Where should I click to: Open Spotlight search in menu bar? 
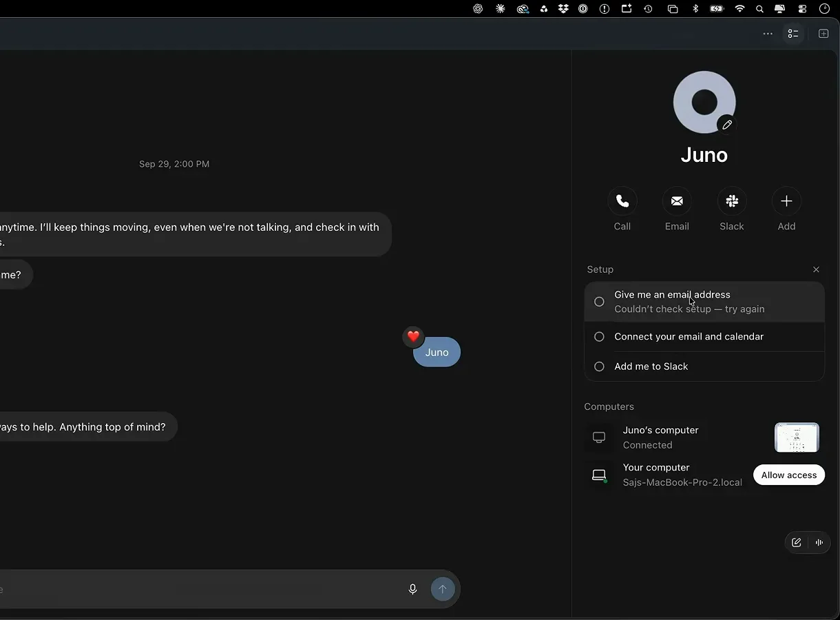[x=759, y=9]
